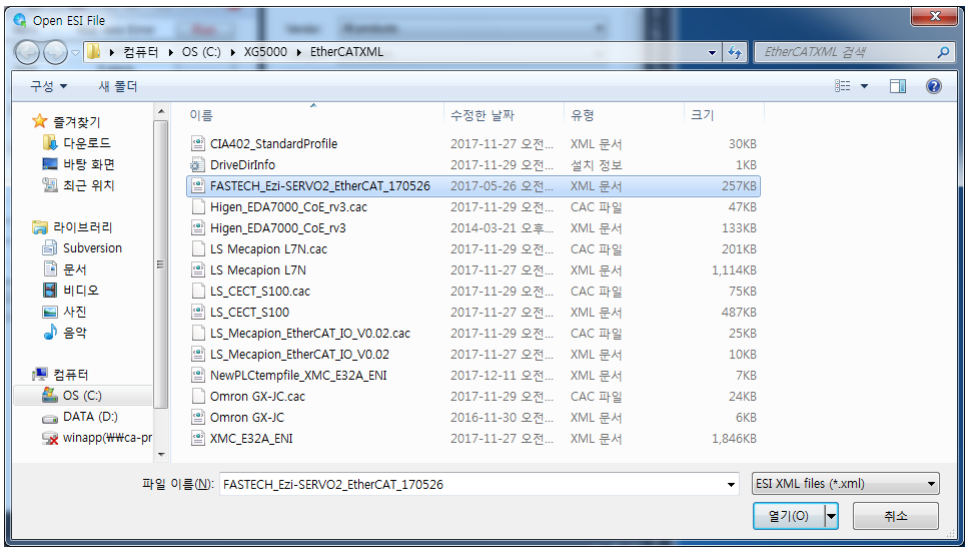This screenshot has width=972, height=554.
Task: Click the 취소 button
Action: (895, 516)
